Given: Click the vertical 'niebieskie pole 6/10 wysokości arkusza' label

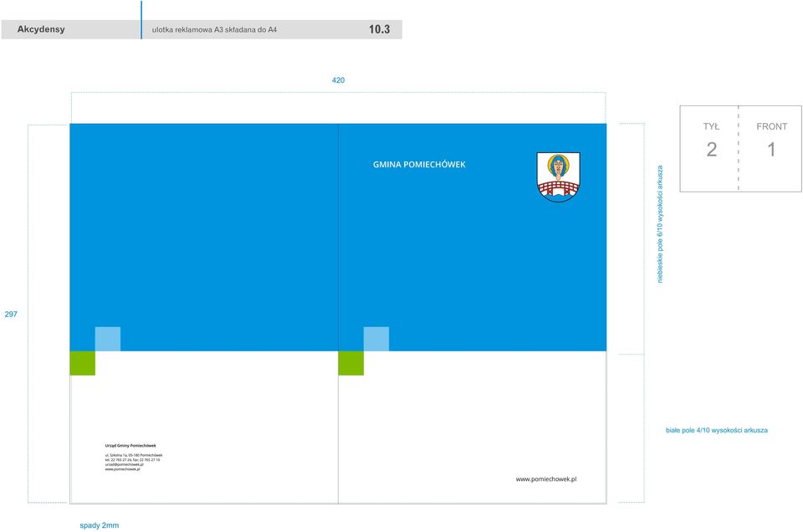Looking at the screenshot, I should pos(660,223).
